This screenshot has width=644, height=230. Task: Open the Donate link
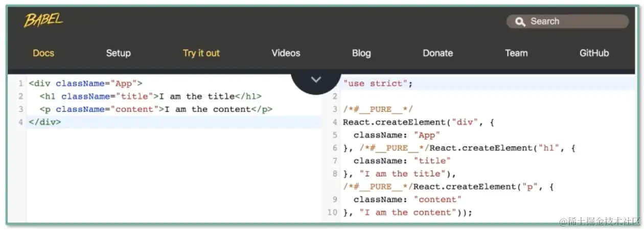coord(438,53)
